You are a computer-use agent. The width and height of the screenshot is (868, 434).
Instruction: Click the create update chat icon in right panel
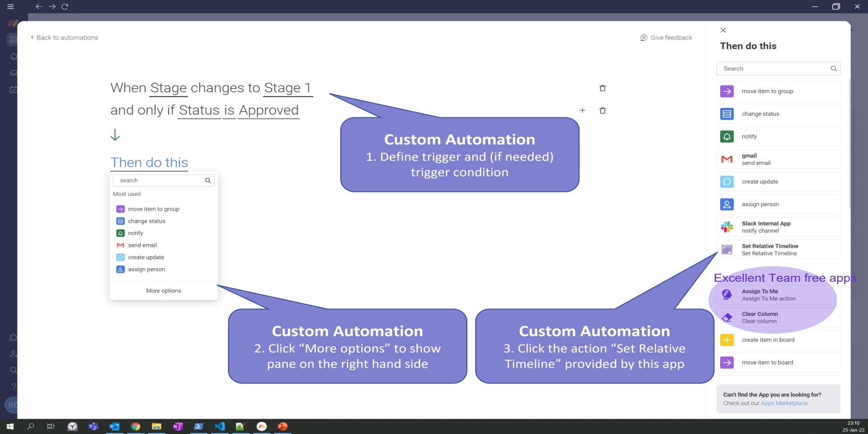[x=726, y=182]
